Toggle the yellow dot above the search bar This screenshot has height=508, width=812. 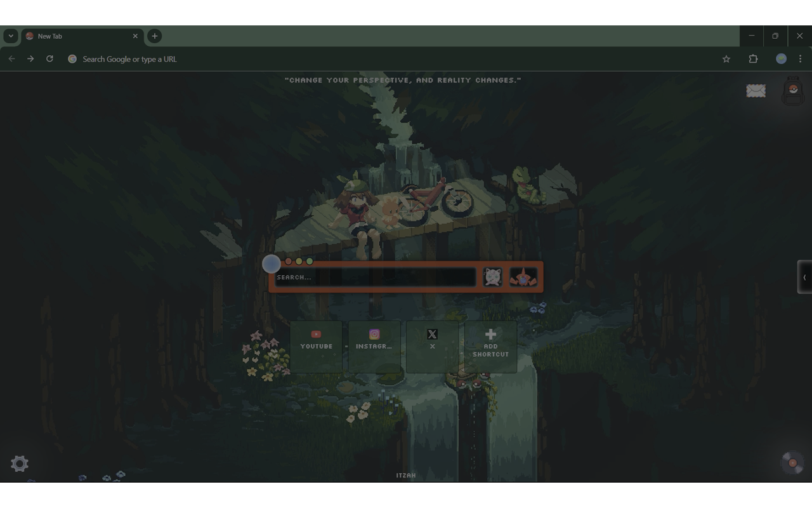tap(298, 261)
